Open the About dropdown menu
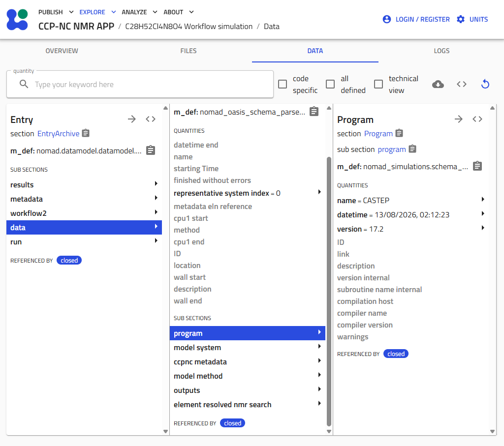 [179, 12]
